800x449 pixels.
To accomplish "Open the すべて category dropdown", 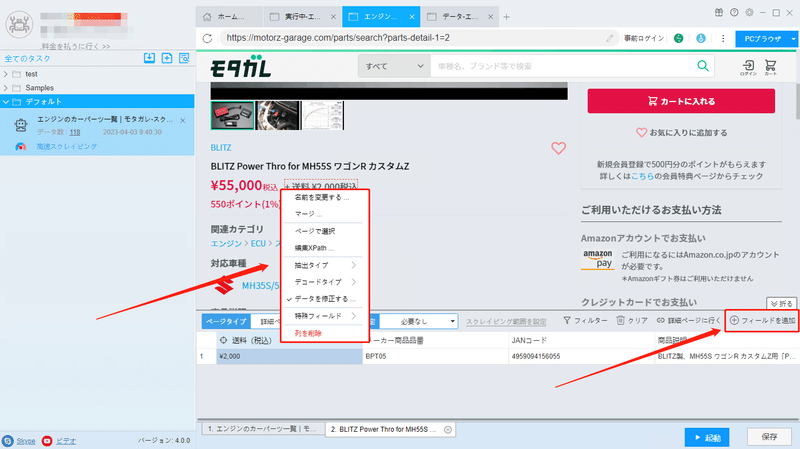I will coord(394,66).
